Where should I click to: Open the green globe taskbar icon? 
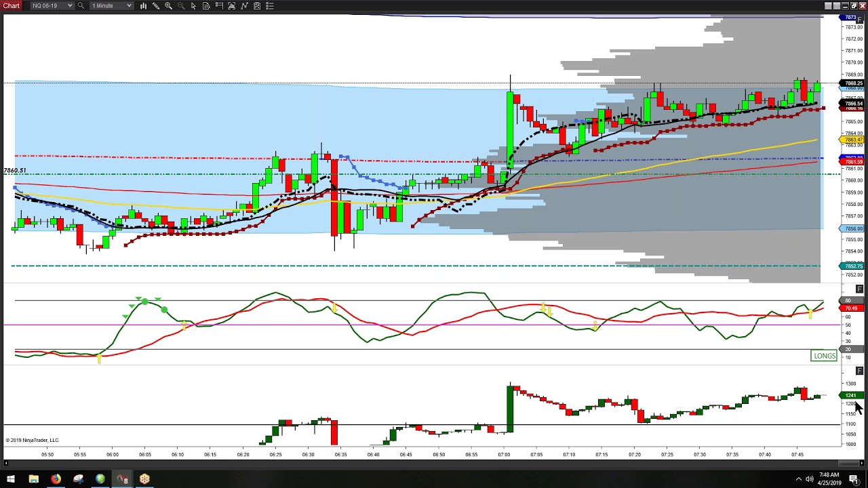100,480
